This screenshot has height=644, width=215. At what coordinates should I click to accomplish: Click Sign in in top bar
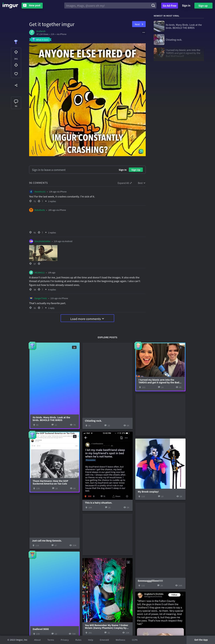pos(186,6)
